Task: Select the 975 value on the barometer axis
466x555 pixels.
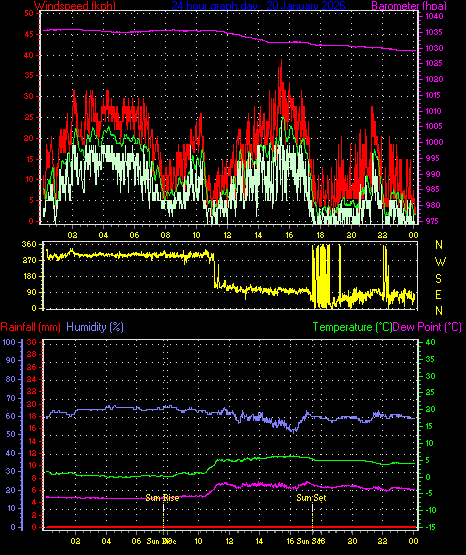Action: pyautogui.click(x=432, y=221)
